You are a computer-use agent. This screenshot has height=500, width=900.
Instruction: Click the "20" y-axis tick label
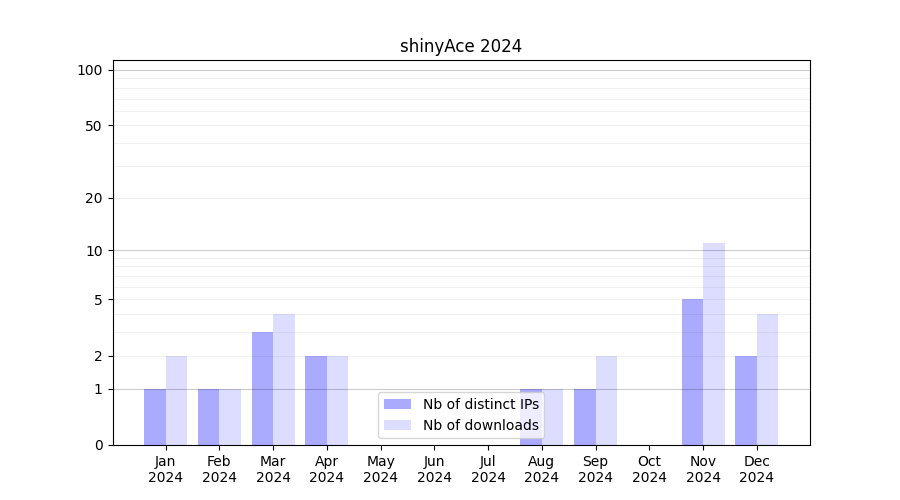click(94, 198)
